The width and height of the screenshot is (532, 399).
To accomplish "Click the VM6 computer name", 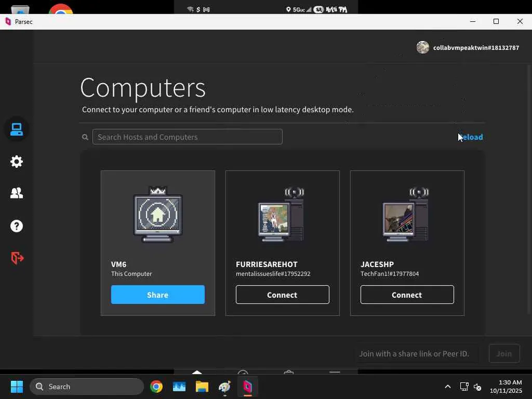I will pyautogui.click(x=119, y=264).
